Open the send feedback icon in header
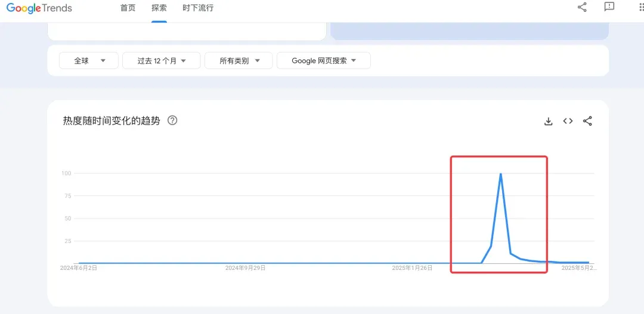644x314 pixels. (609, 7)
